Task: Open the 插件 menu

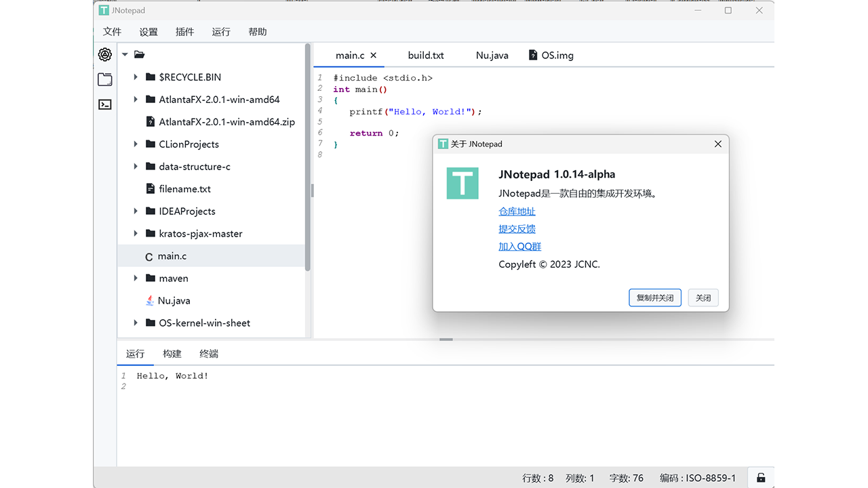Action: pyautogui.click(x=184, y=31)
